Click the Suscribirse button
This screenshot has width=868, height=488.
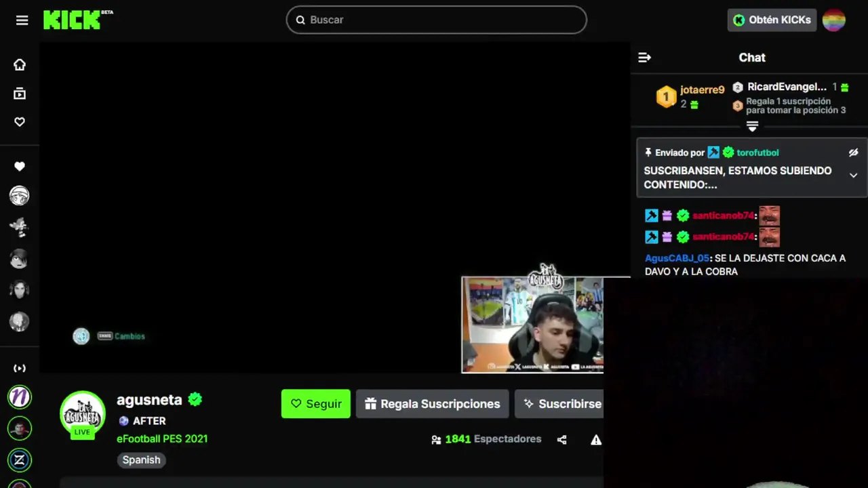point(559,404)
